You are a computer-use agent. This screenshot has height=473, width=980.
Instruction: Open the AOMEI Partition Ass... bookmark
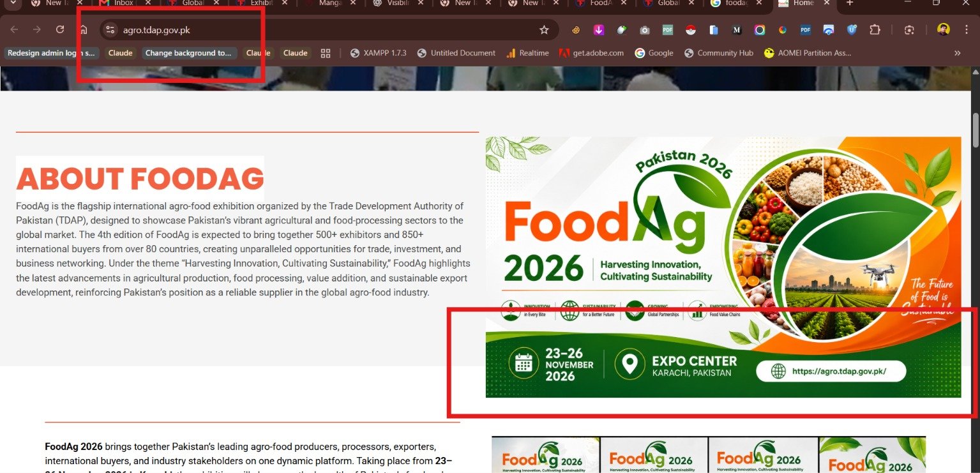click(807, 53)
